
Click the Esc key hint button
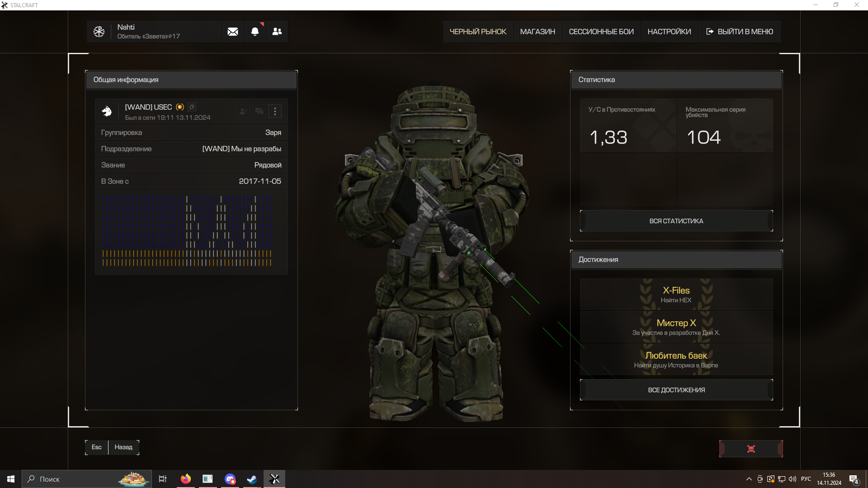click(97, 447)
